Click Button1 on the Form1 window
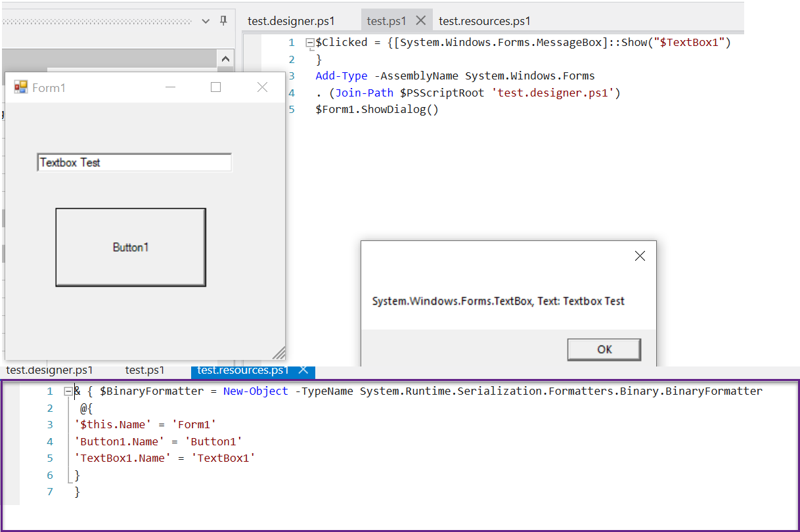The width and height of the screenshot is (800, 532). click(x=131, y=248)
